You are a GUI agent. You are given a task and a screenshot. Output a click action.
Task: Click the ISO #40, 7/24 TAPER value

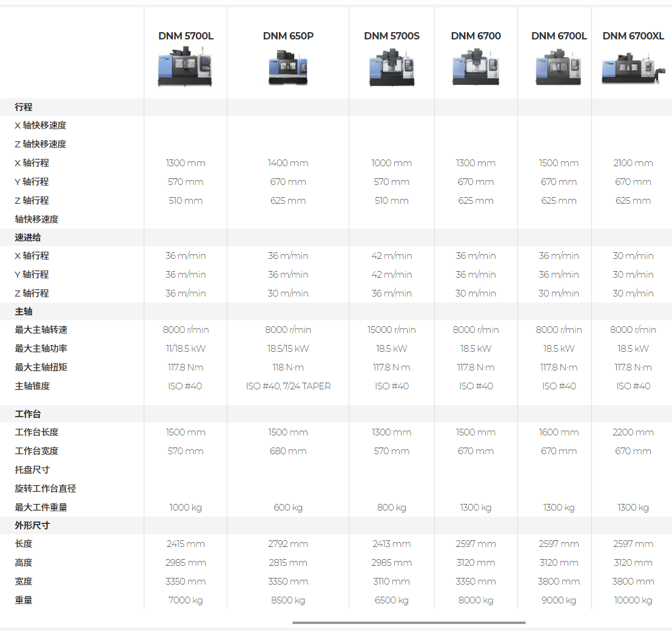[x=288, y=386]
